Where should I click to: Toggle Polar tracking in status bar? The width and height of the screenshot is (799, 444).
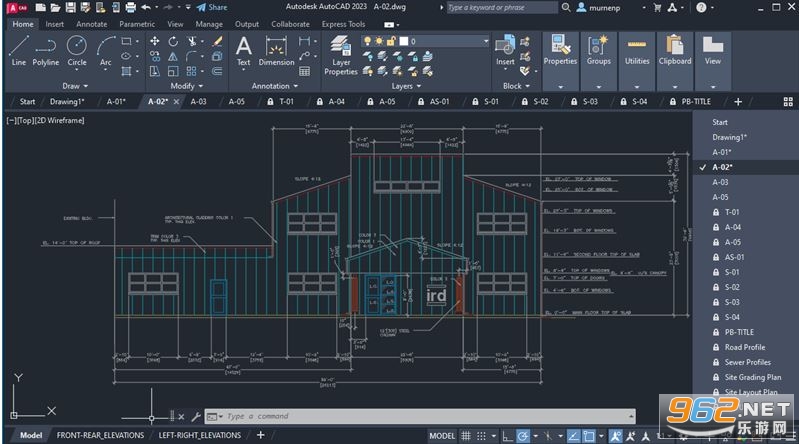click(523, 436)
